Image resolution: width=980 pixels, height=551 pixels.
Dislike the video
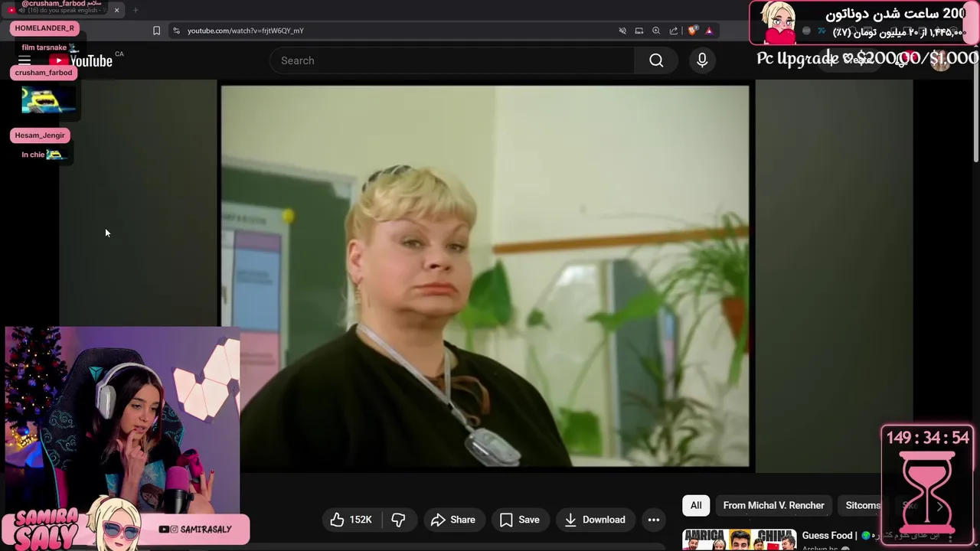(398, 520)
